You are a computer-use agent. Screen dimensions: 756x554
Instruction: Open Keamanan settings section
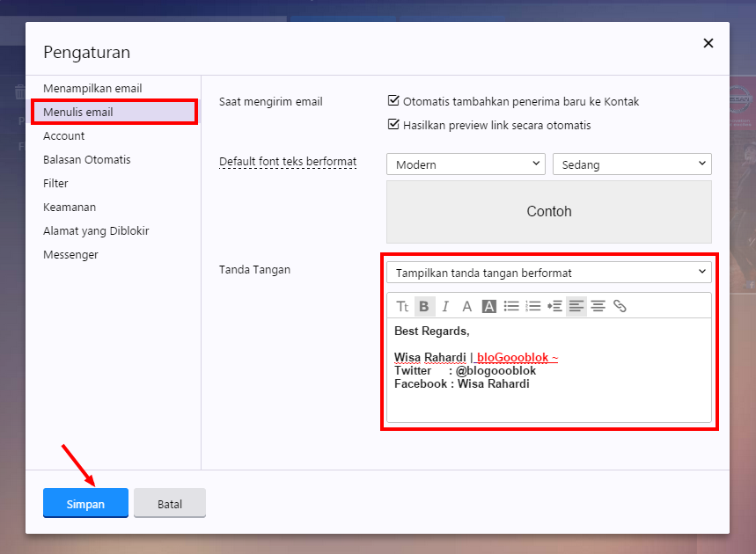click(70, 208)
